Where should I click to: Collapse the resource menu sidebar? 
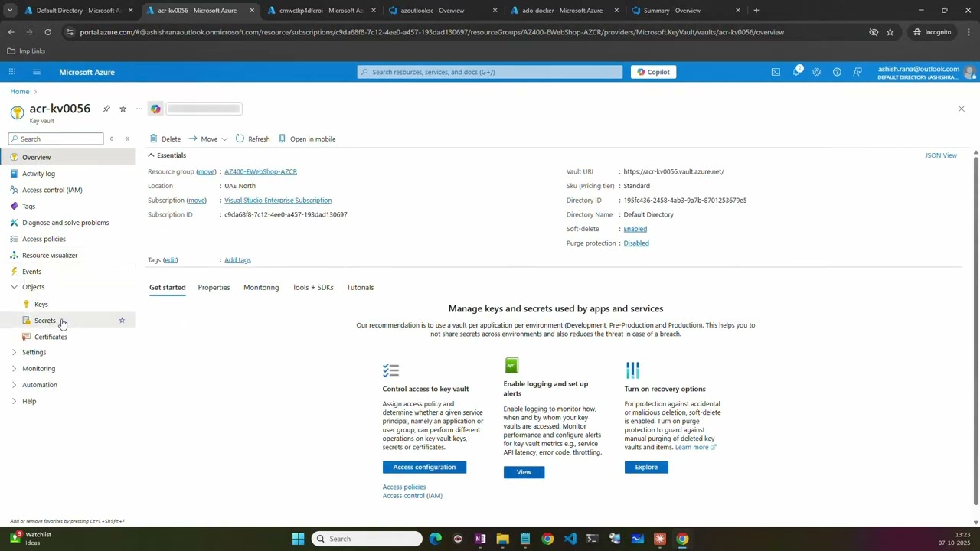[x=127, y=139]
